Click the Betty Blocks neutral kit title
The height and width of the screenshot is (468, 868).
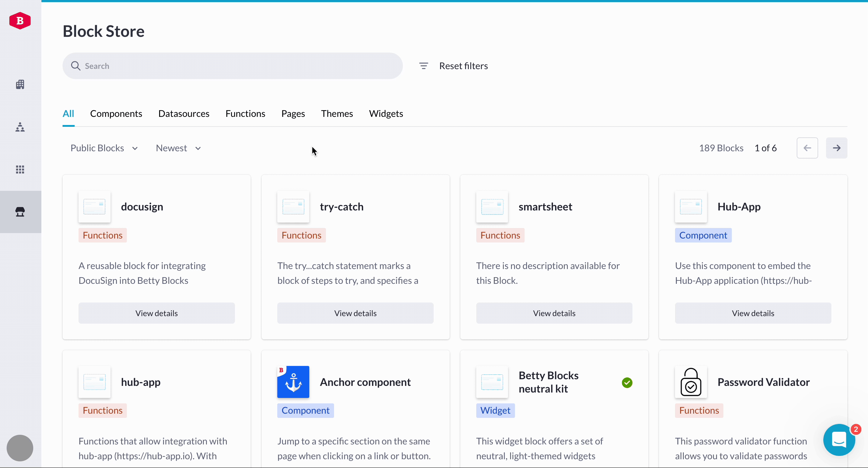[x=548, y=382]
